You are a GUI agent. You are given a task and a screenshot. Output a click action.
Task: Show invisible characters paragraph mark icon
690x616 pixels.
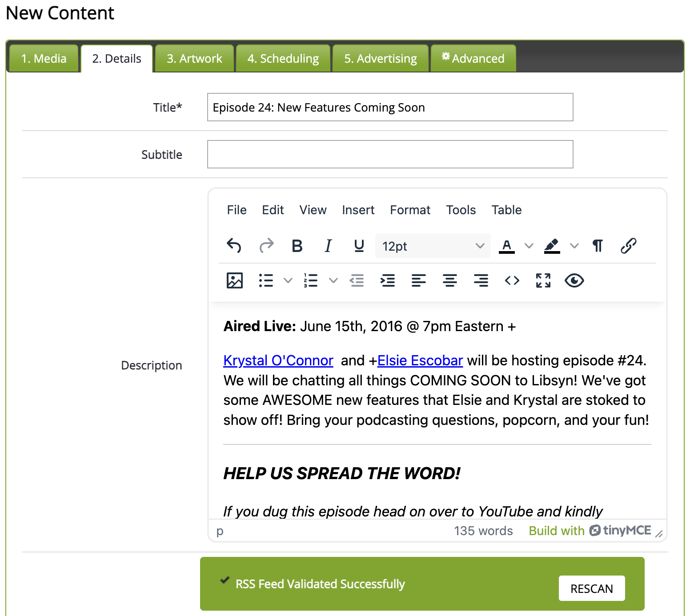click(598, 245)
